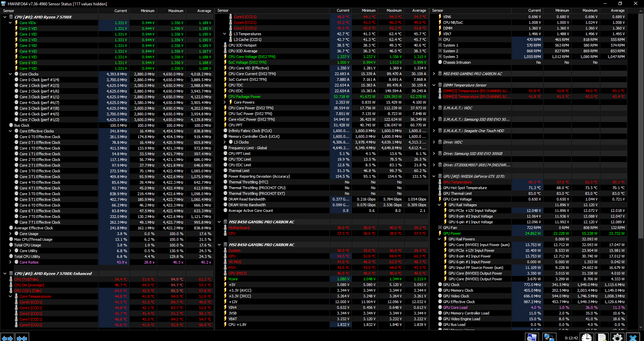Collapse the Core Clocks tree

coord(10,74)
